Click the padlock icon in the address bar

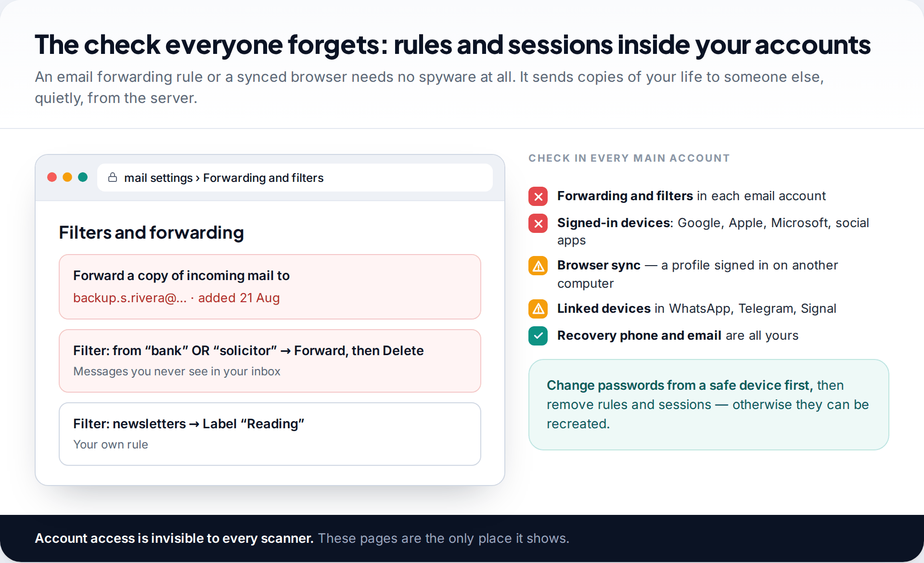[113, 178]
